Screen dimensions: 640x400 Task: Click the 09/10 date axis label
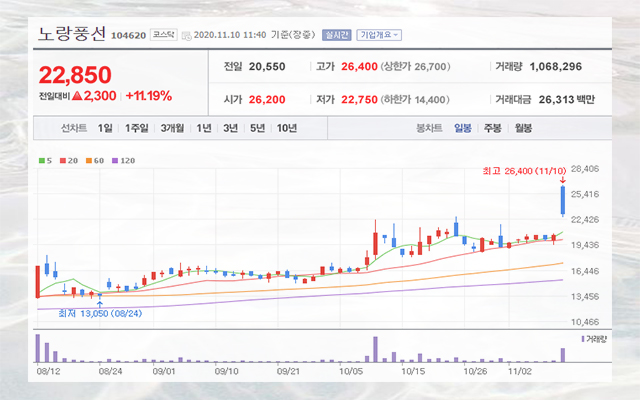(227, 371)
